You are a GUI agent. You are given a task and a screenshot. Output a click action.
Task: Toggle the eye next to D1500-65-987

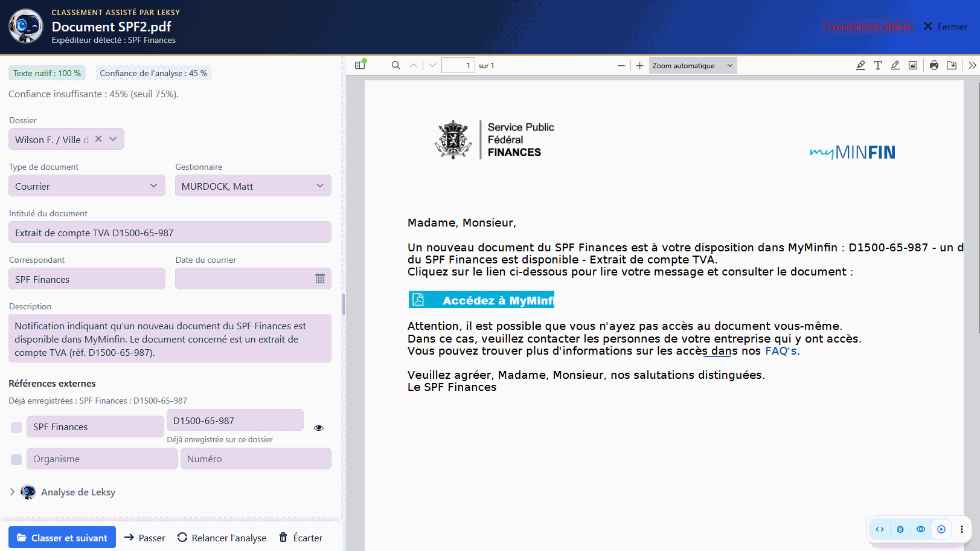point(319,428)
